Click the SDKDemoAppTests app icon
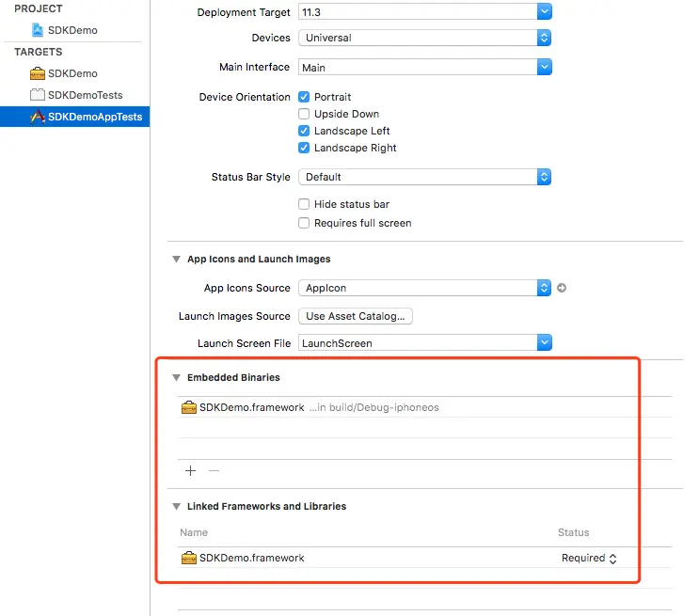This screenshot has width=699, height=616. click(38, 117)
